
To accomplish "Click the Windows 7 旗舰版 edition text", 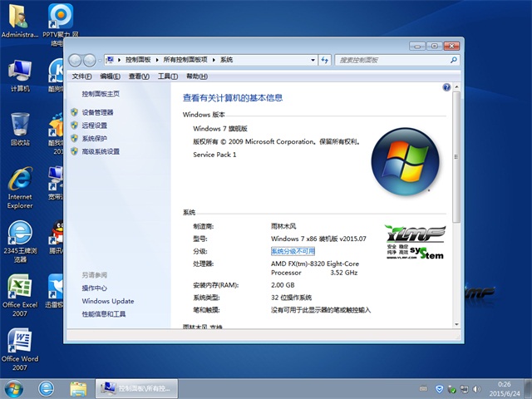I will 220,129.
